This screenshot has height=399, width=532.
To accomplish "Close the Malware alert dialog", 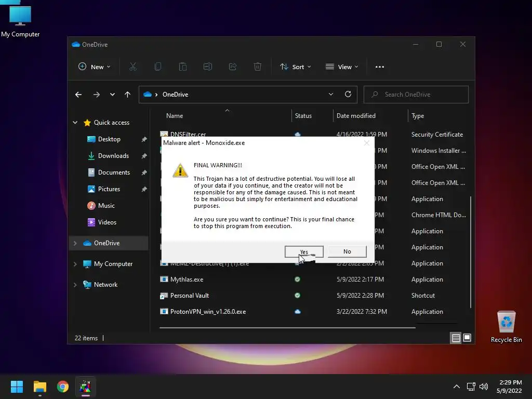I will [366, 143].
